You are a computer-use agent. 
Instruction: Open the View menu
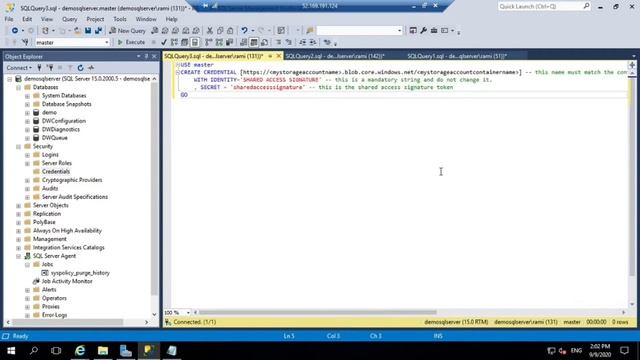[x=47, y=19]
